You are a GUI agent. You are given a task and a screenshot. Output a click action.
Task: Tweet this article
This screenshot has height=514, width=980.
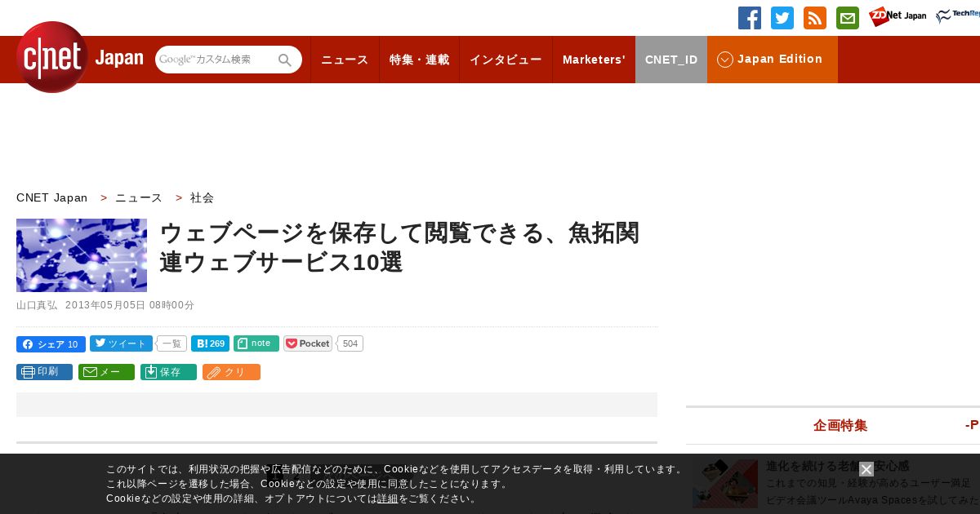[x=121, y=343]
